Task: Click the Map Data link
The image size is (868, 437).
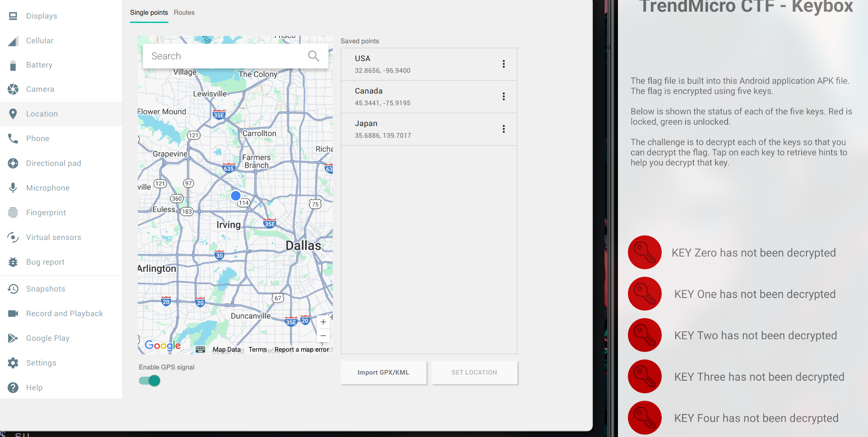Action: [227, 350]
